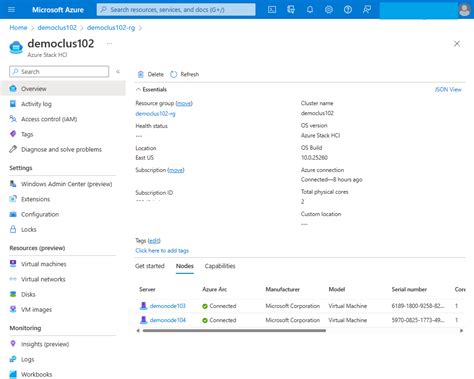Click the Manufacturer column header
The width and height of the screenshot is (474, 379).
(x=282, y=289)
